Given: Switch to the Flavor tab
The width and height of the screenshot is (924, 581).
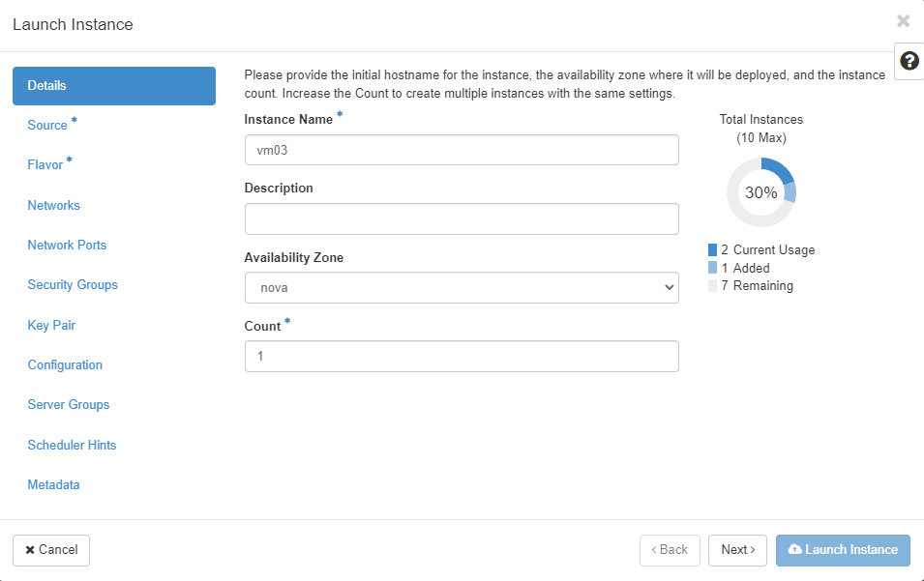Looking at the screenshot, I should click(x=45, y=165).
